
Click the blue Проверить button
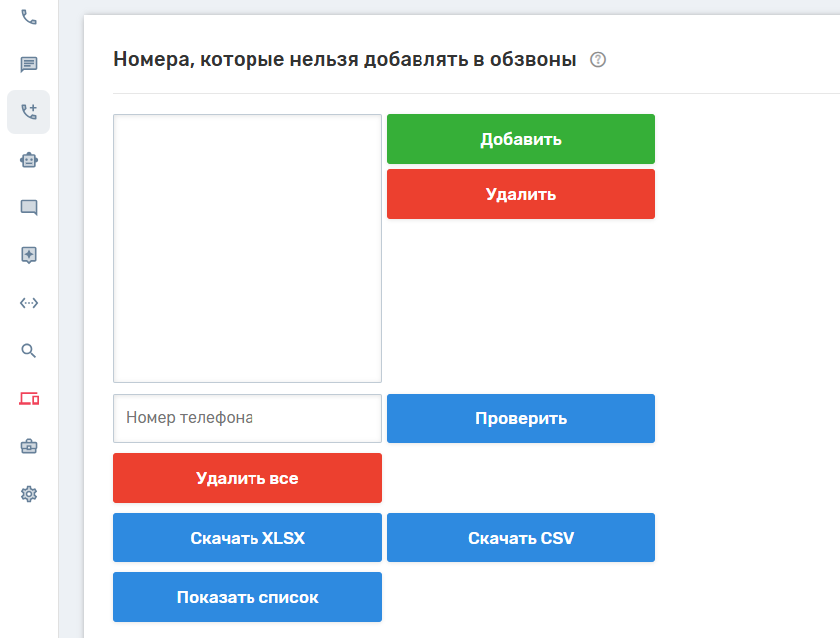520,418
